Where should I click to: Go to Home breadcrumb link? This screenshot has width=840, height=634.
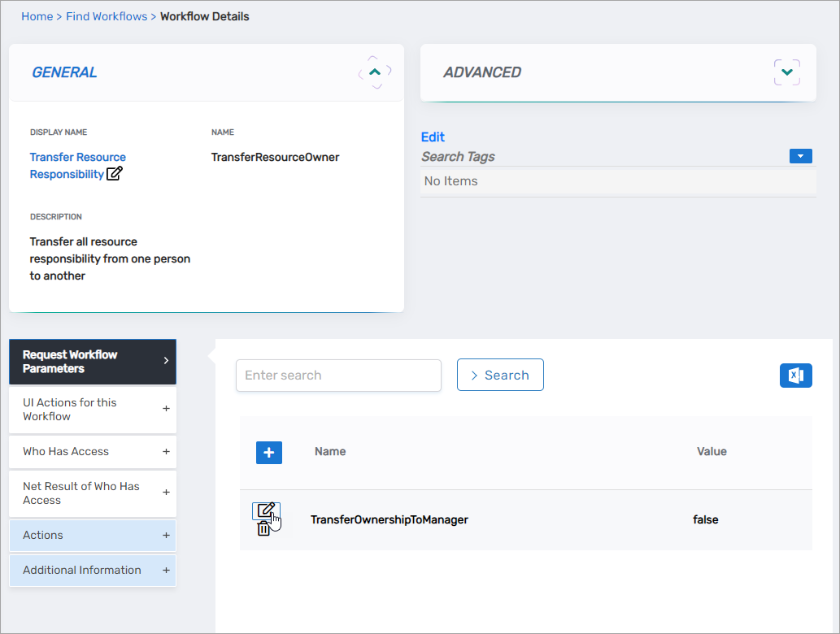[x=37, y=16]
